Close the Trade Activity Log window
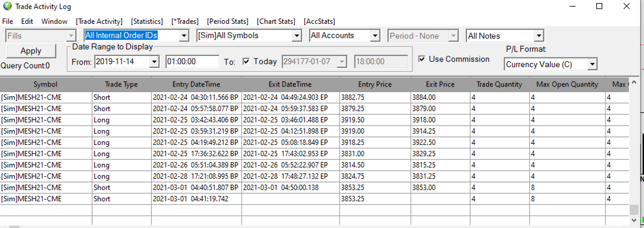 [626, 6]
